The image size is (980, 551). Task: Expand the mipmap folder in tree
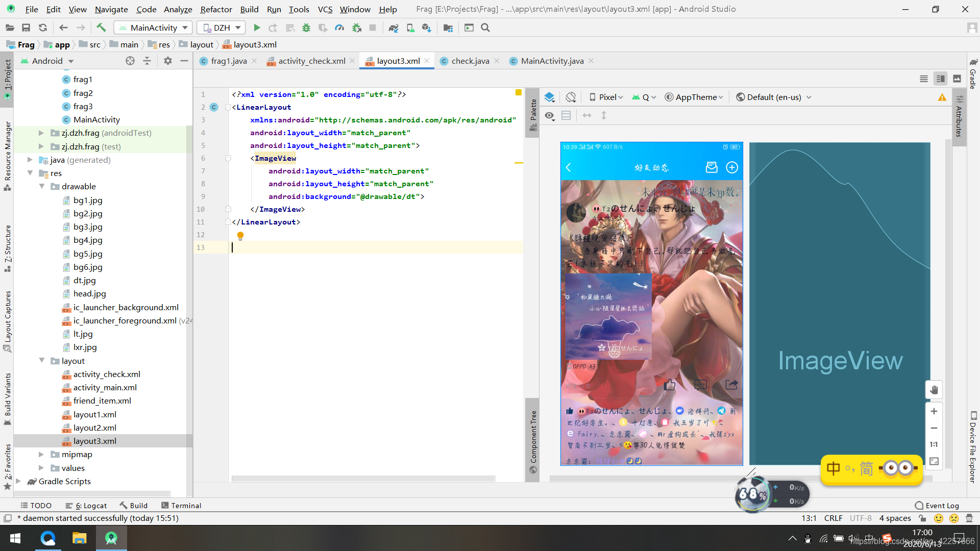41,454
